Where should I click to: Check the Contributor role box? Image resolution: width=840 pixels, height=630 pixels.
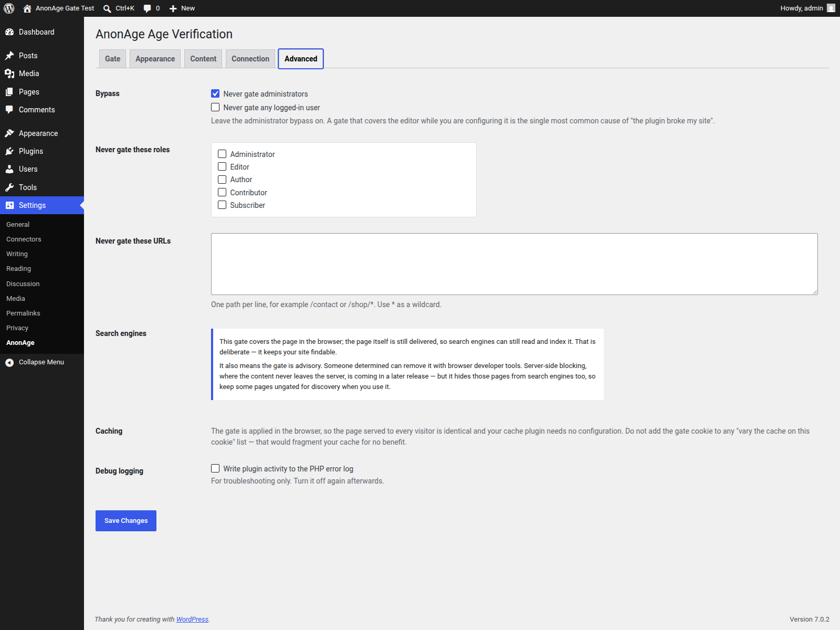point(222,192)
